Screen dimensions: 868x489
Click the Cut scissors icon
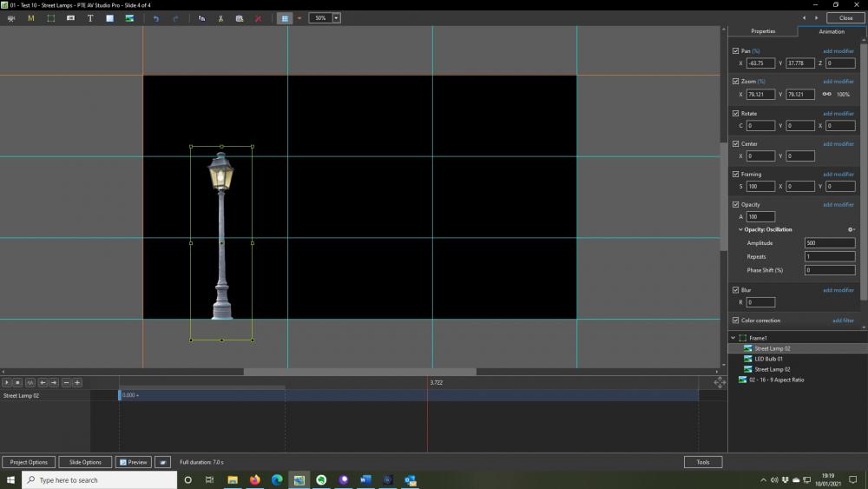tap(220, 18)
